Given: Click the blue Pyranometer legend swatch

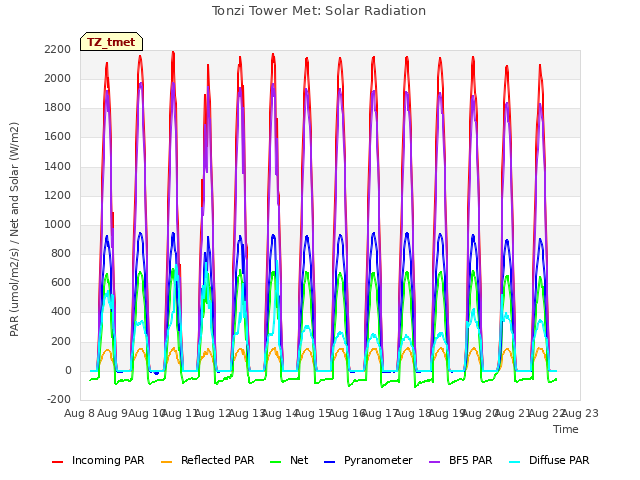Looking at the screenshot, I should pyautogui.click(x=329, y=462).
